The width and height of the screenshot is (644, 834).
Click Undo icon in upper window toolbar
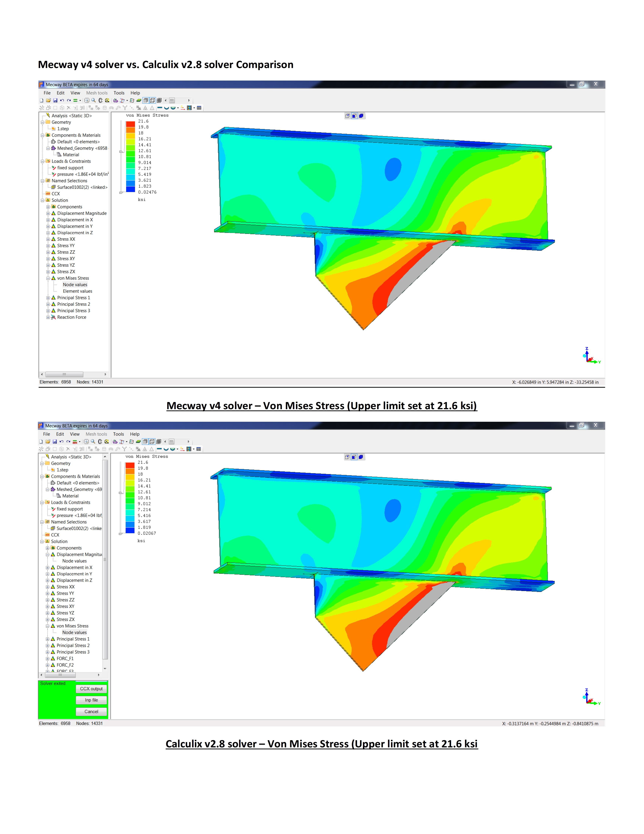click(62, 100)
